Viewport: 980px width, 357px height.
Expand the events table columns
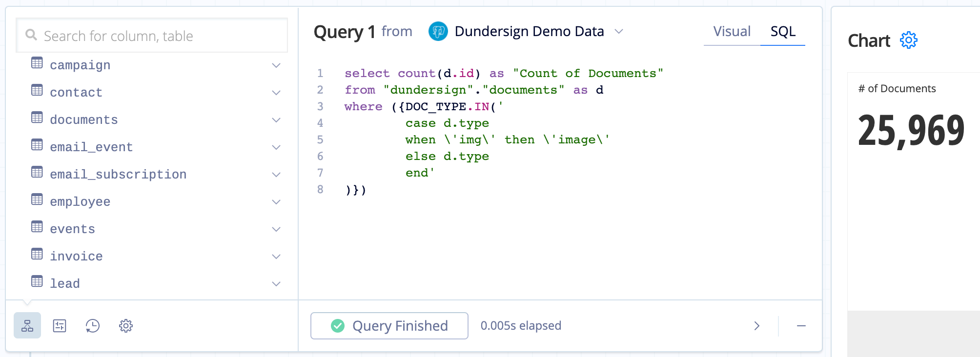click(276, 229)
